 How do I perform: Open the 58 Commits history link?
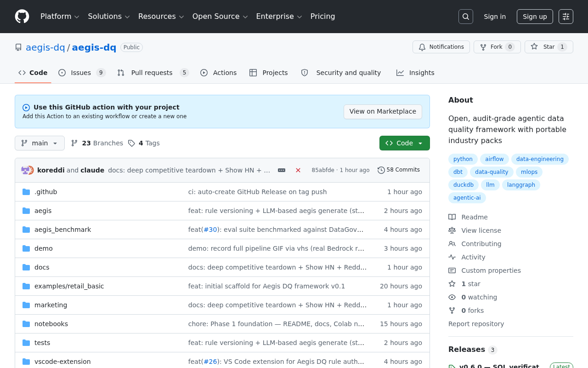pos(399,170)
